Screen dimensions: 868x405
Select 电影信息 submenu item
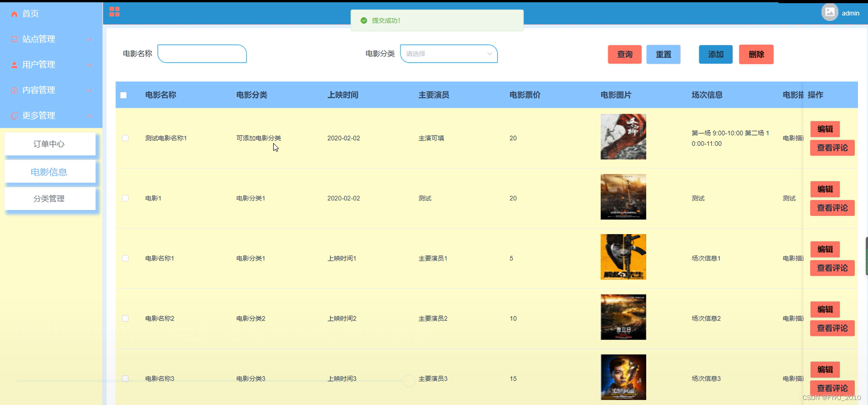50,172
